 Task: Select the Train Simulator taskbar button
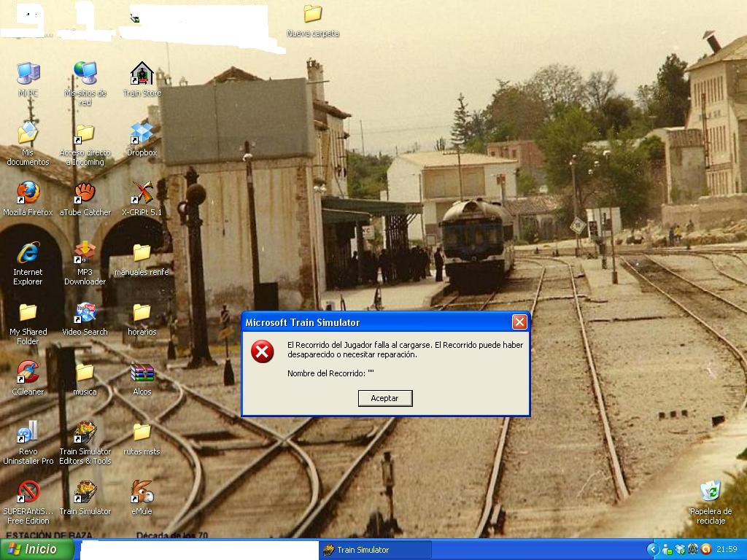(375, 550)
